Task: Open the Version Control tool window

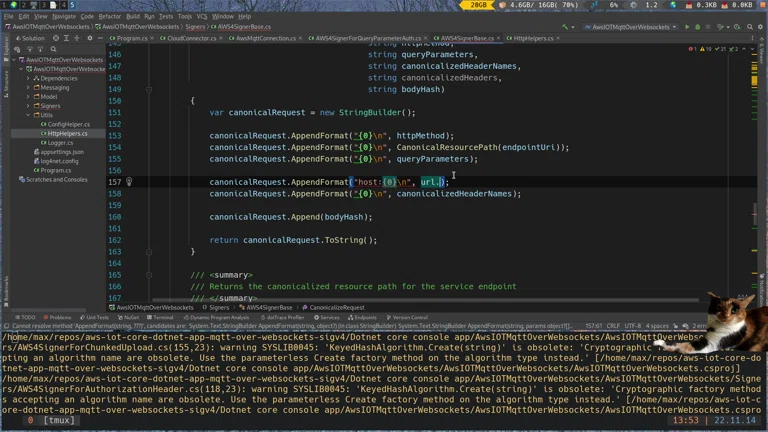Action: pos(407,317)
